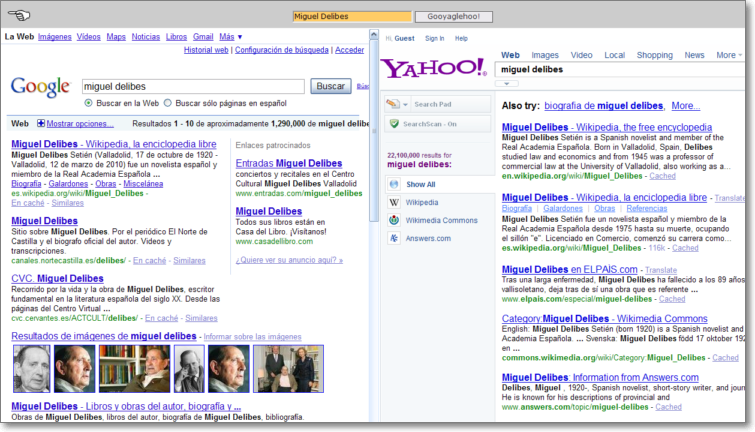Click the Gooyaglehoo! button
The width and height of the screenshot is (755, 432).
454,16
